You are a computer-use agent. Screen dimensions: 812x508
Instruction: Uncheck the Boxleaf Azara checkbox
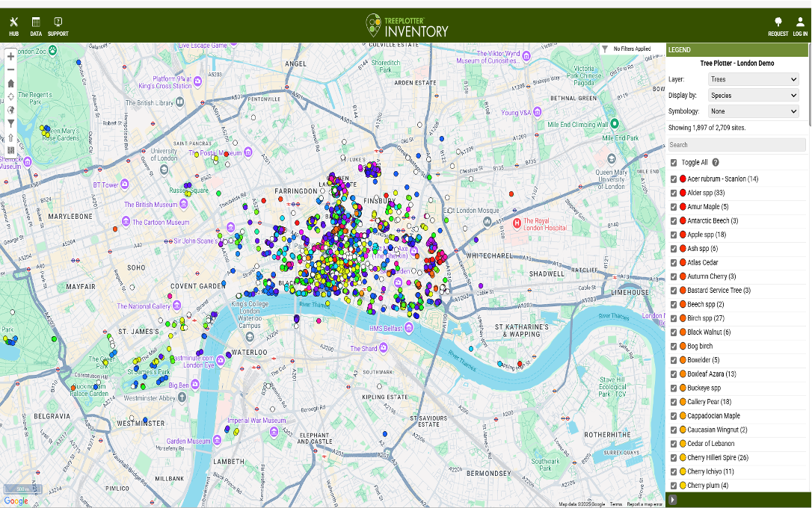pyautogui.click(x=674, y=374)
